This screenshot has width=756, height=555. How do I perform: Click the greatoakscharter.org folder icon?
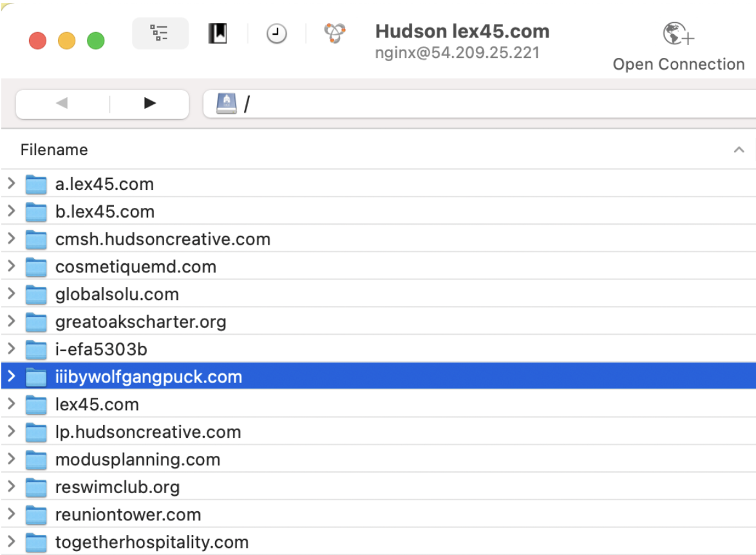coord(36,322)
